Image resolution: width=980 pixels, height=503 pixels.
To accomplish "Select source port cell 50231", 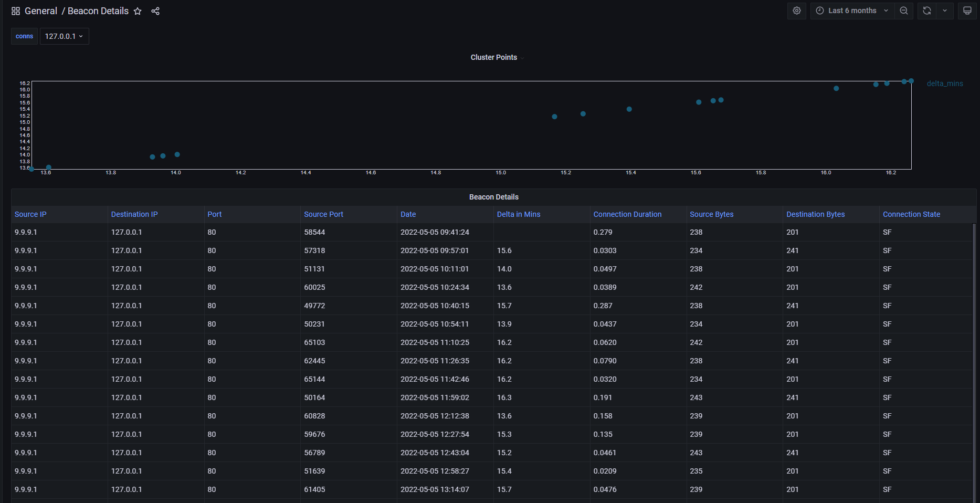I will [x=349, y=324].
